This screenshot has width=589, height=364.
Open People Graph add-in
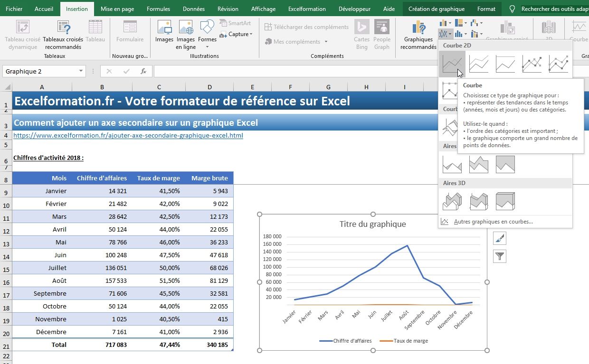(x=382, y=35)
